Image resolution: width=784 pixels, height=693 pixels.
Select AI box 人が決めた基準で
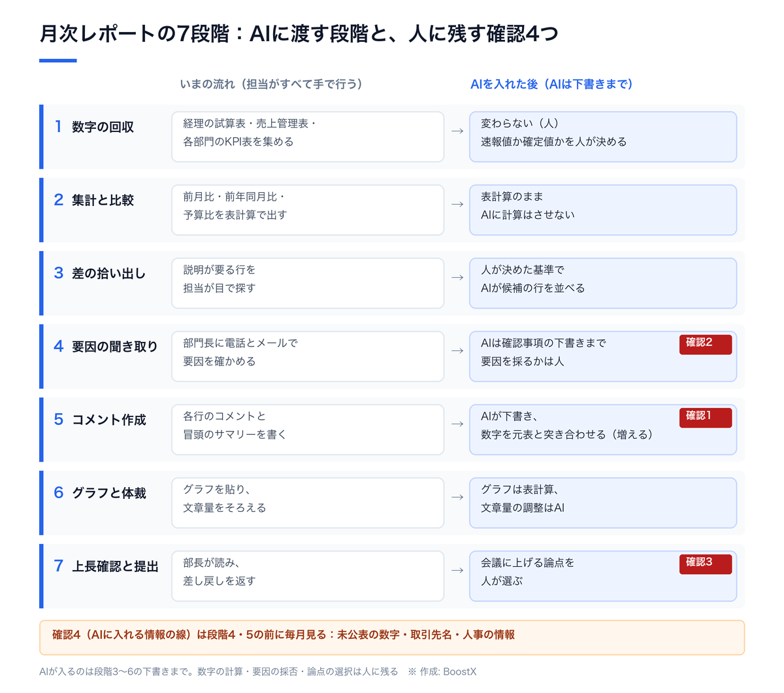point(603,283)
